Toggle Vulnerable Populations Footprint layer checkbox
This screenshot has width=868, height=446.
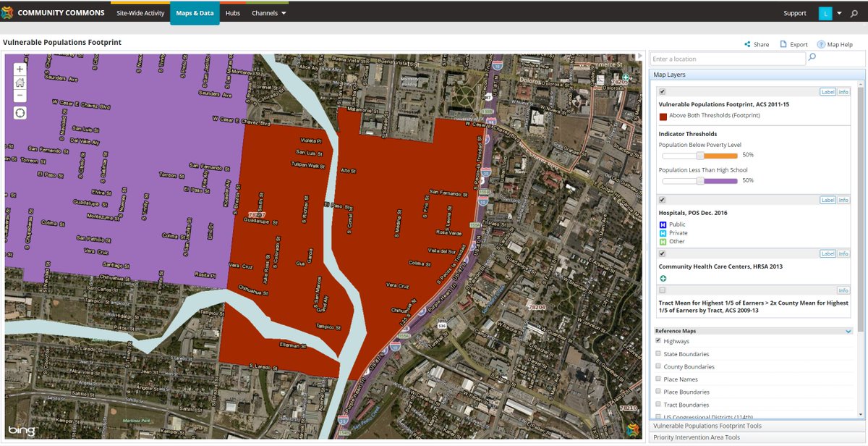[663, 92]
